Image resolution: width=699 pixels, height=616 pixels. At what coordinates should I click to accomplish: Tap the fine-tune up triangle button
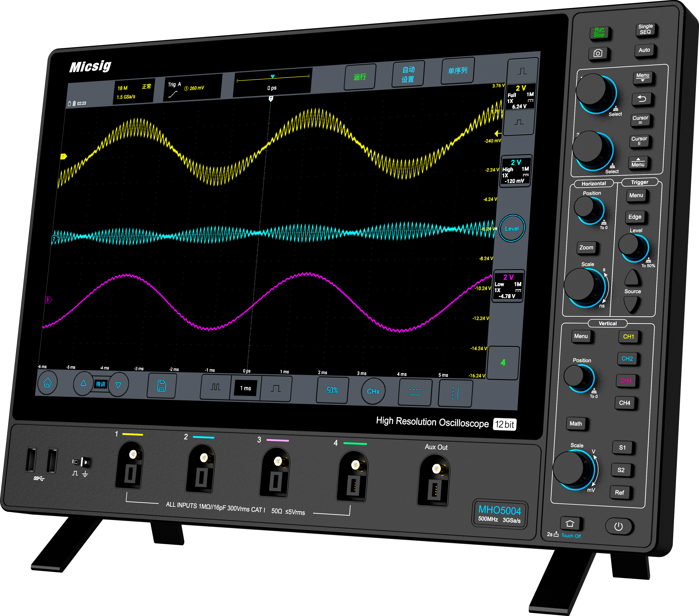(83, 383)
